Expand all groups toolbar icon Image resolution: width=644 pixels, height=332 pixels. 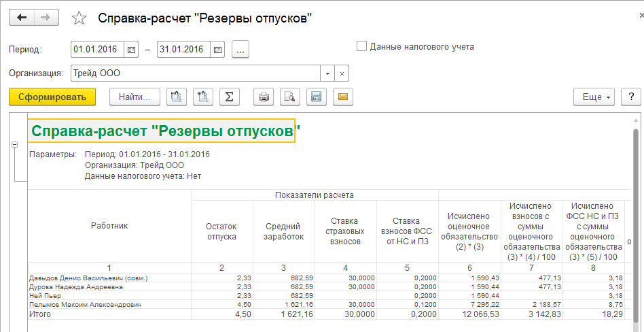tap(177, 97)
